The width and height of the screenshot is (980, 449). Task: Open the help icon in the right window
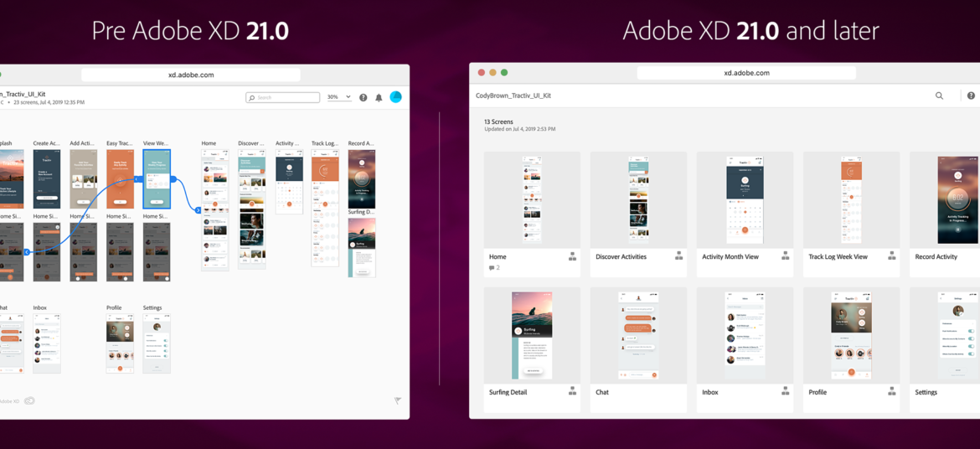pos(972,95)
